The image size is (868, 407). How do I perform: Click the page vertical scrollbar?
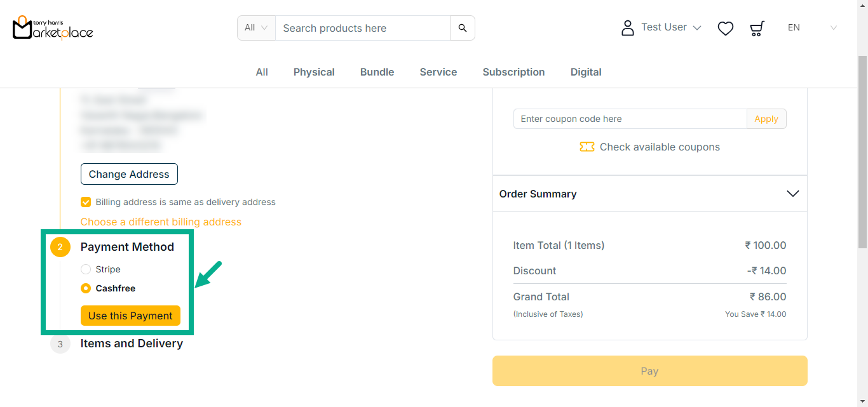(x=862, y=152)
